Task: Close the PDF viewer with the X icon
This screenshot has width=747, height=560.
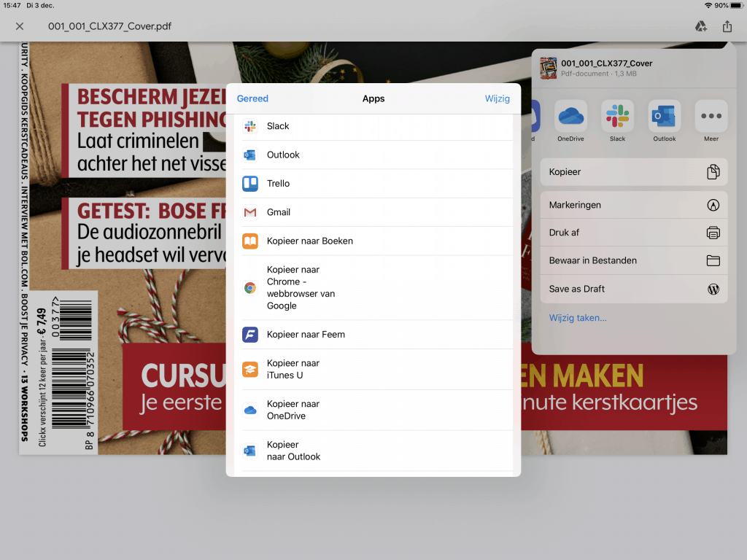Action: pyautogui.click(x=20, y=26)
